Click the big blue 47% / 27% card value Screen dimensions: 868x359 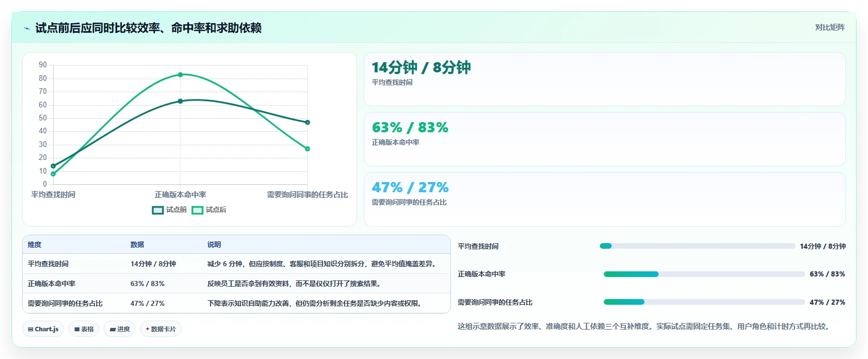point(410,188)
